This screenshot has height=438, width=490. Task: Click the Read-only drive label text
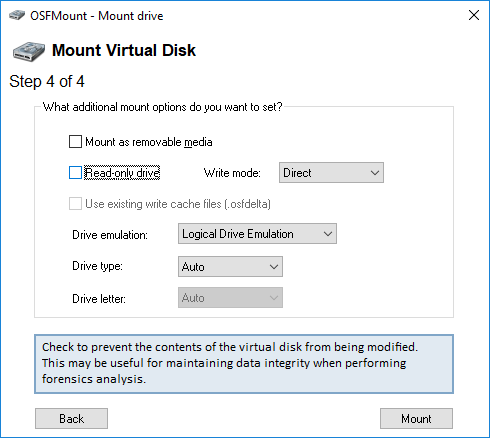122,173
